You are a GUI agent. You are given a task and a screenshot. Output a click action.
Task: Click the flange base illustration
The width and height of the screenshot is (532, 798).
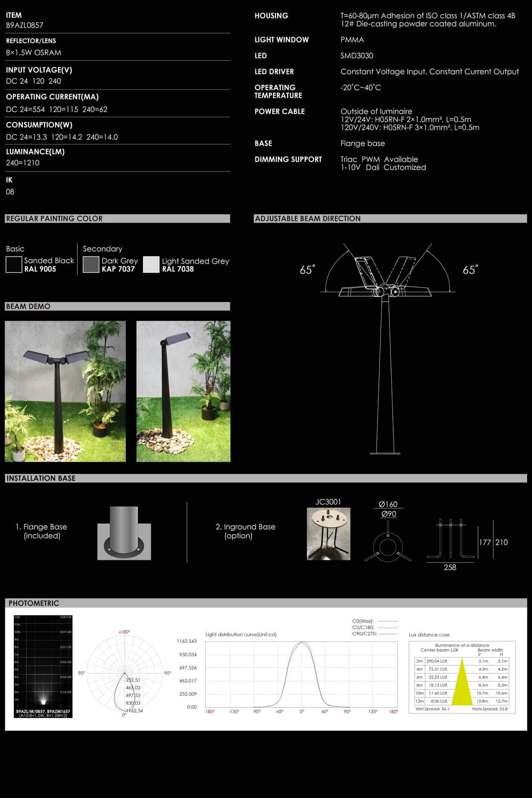tap(124, 533)
